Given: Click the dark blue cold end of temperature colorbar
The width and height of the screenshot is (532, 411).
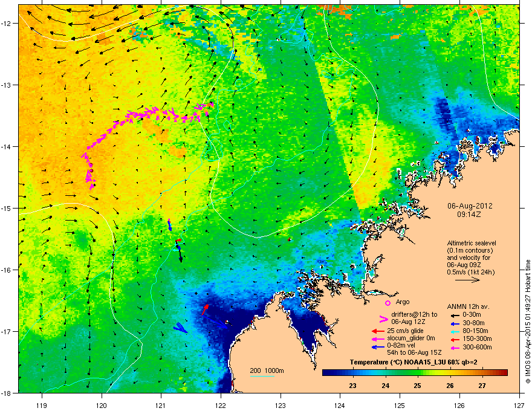Looking at the screenshot, I should pos(331,373).
